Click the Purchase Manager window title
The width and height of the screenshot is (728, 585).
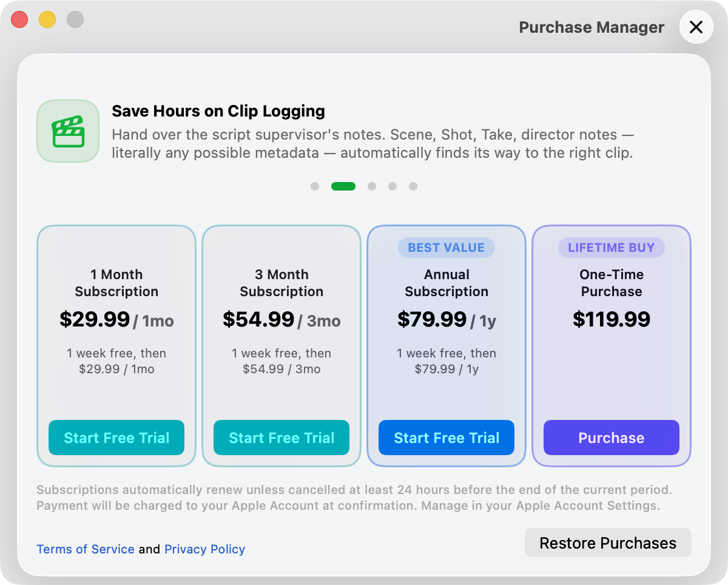coord(591,27)
